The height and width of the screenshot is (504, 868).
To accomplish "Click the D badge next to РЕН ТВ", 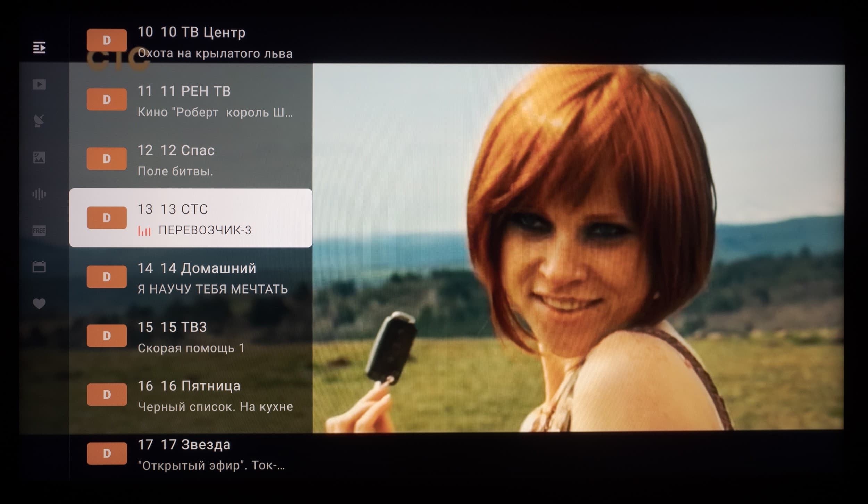I will [107, 100].
